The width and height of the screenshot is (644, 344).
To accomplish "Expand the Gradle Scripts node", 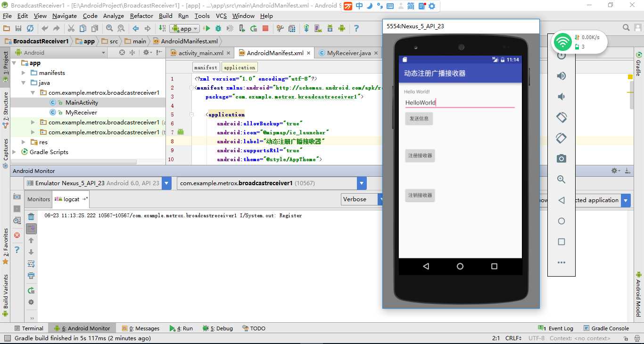I will (14, 152).
